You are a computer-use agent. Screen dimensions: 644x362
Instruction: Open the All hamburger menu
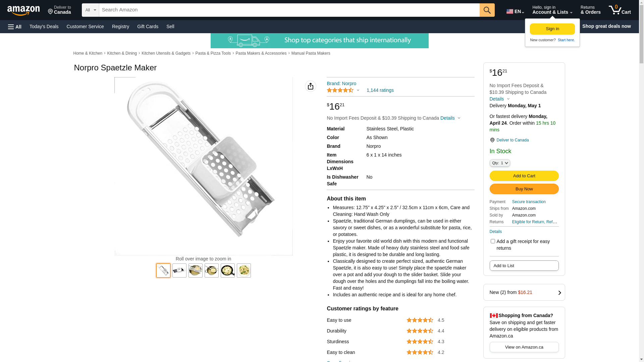(x=15, y=26)
